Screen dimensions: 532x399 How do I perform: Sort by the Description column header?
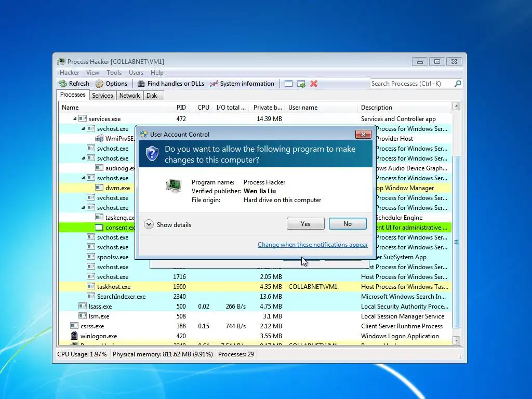[404, 108]
